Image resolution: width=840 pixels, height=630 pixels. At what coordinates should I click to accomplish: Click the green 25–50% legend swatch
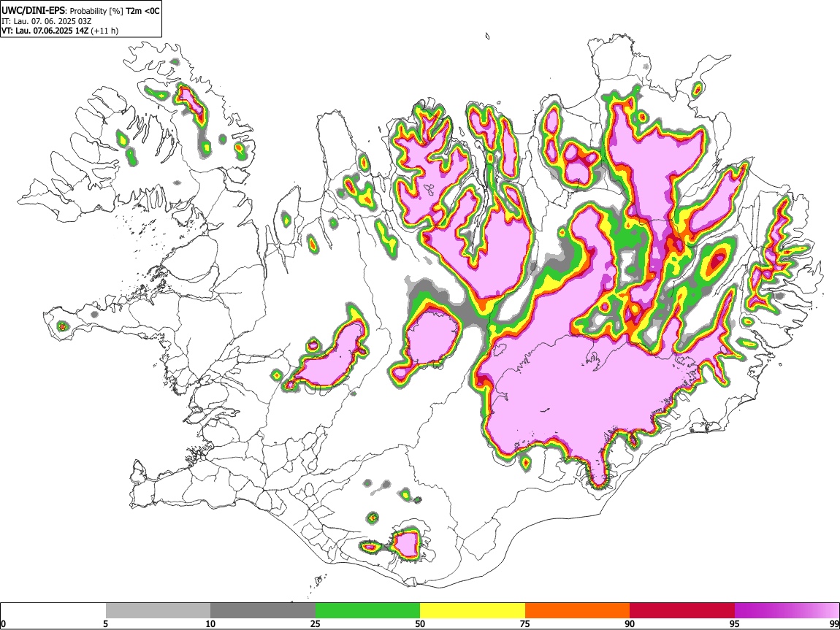367,611
